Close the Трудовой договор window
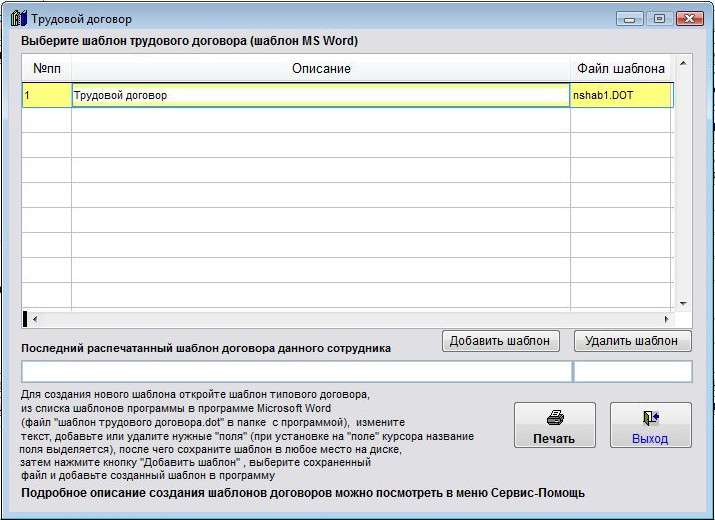Viewport: 715px width, 520px height. 689,19
